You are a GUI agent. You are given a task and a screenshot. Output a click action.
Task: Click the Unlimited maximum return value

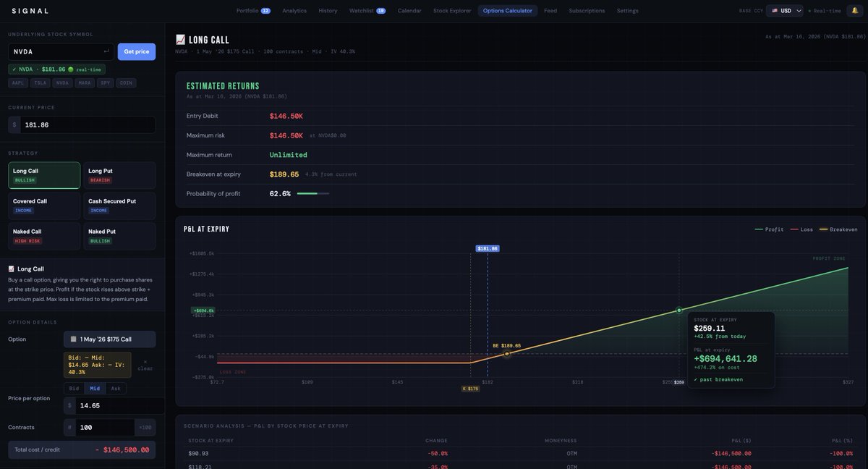[x=289, y=155]
